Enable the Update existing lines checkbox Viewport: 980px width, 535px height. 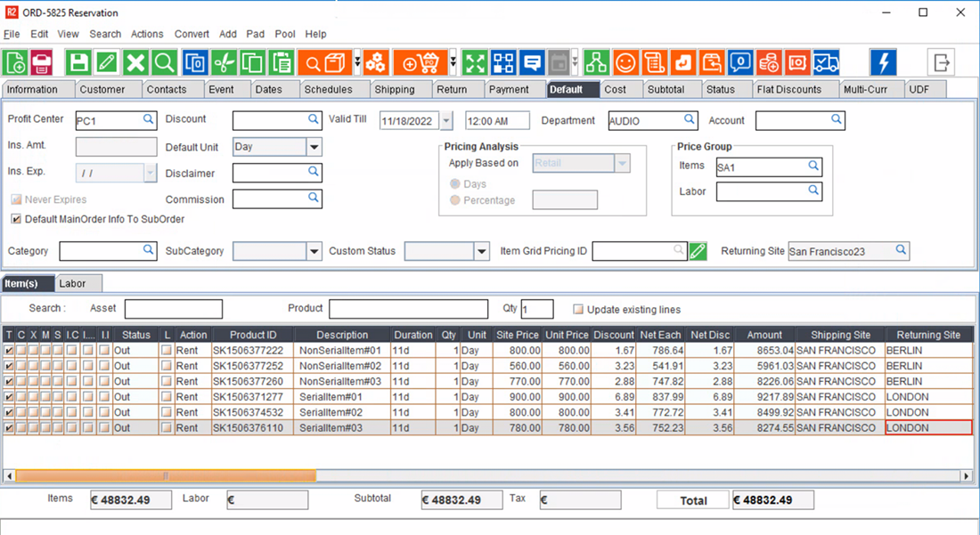pyautogui.click(x=578, y=310)
